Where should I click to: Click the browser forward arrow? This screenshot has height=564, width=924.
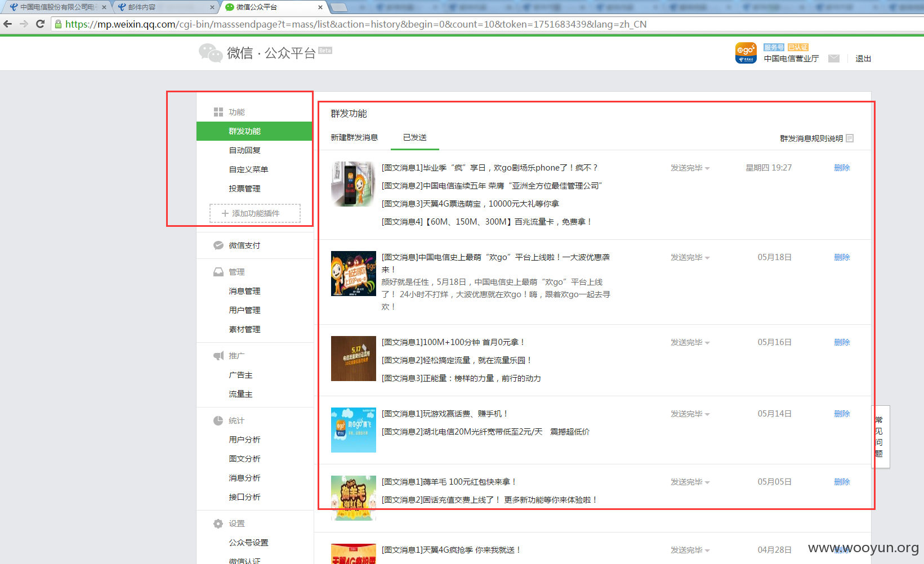click(x=24, y=24)
